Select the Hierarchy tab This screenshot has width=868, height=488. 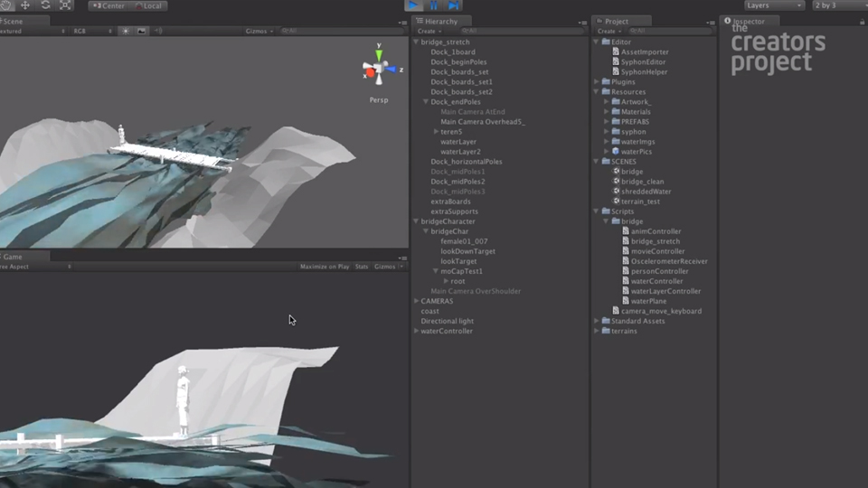(439, 21)
